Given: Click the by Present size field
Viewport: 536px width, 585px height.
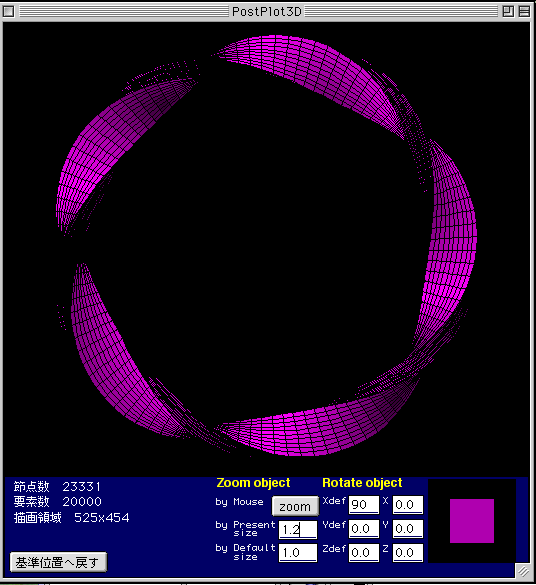Looking at the screenshot, I should [298, 529].
